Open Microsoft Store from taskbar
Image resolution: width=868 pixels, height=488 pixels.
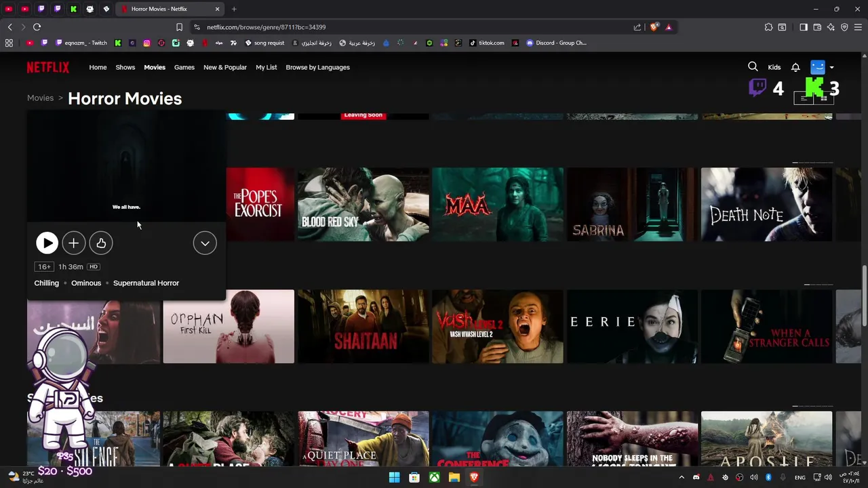coord(414,477)
